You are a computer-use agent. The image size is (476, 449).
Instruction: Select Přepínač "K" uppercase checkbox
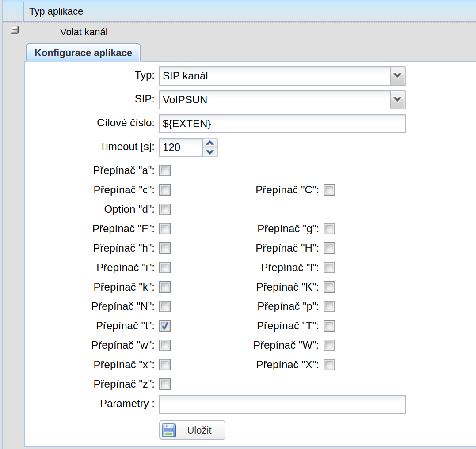329,287
